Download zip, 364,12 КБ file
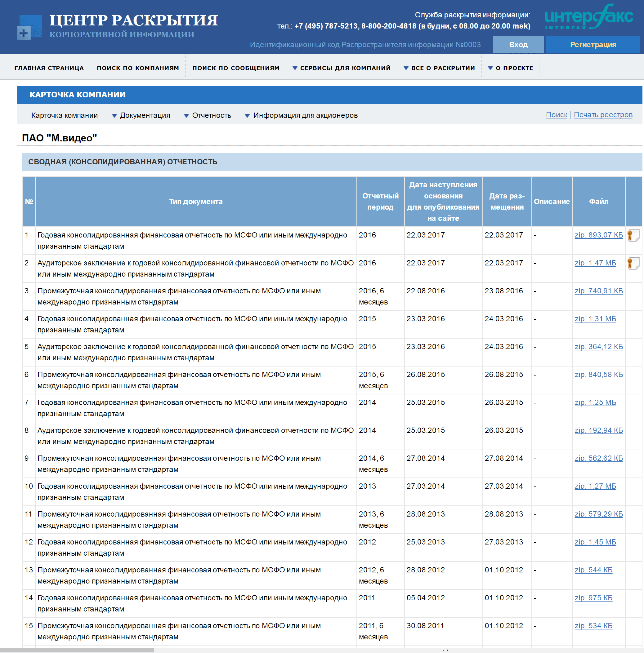644x653 pixels. (599, 347)
